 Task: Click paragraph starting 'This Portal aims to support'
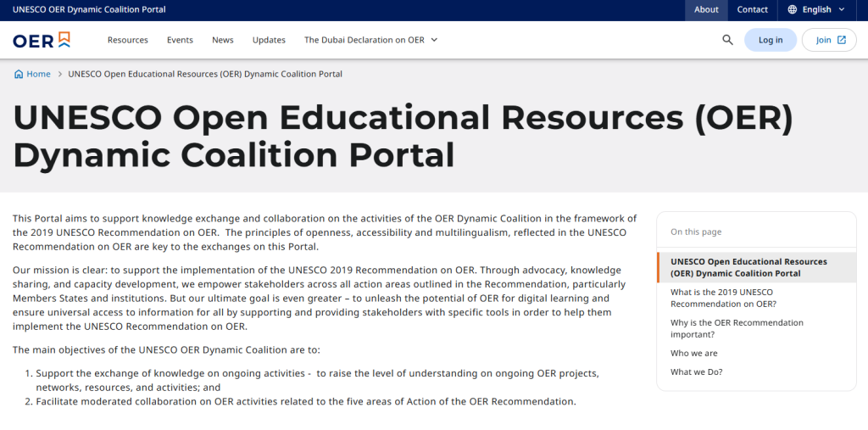coord(325,232)
